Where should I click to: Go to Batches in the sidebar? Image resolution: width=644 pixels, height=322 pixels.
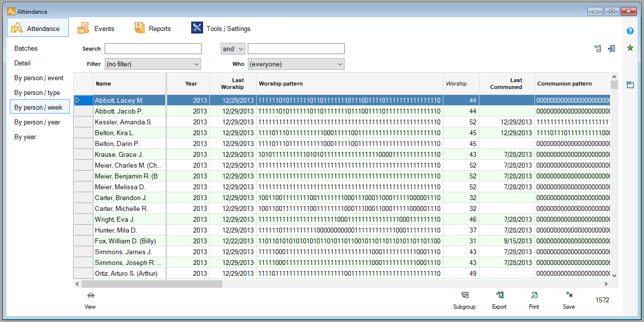[x=26, y=48]
